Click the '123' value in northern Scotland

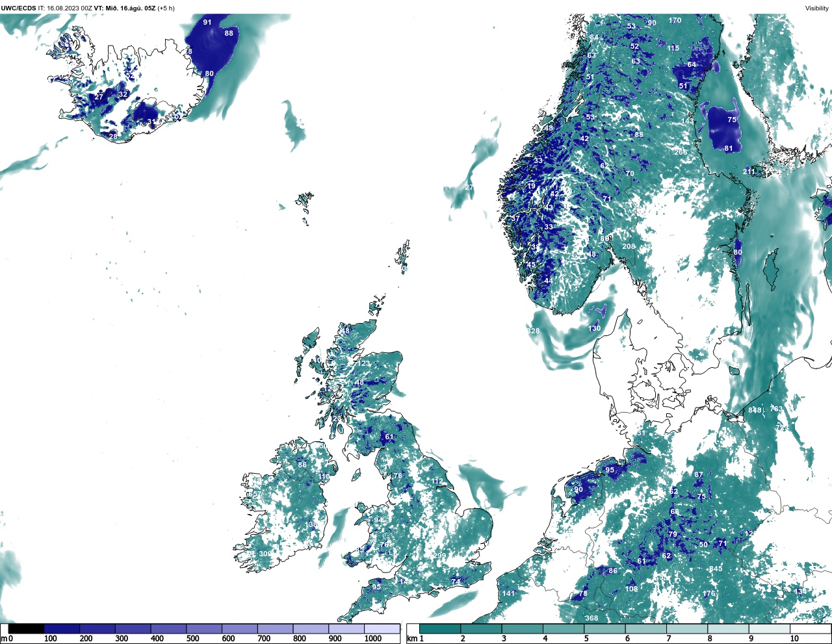[x=364, y=364]
